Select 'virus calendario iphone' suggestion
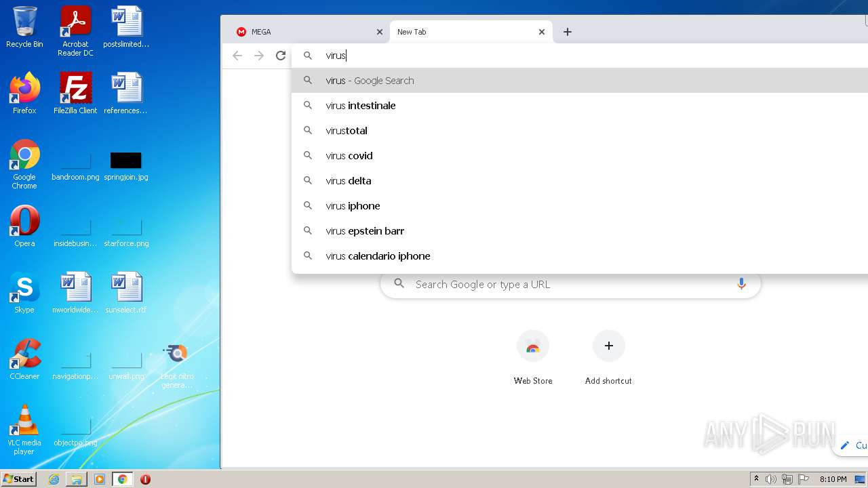 580,256
